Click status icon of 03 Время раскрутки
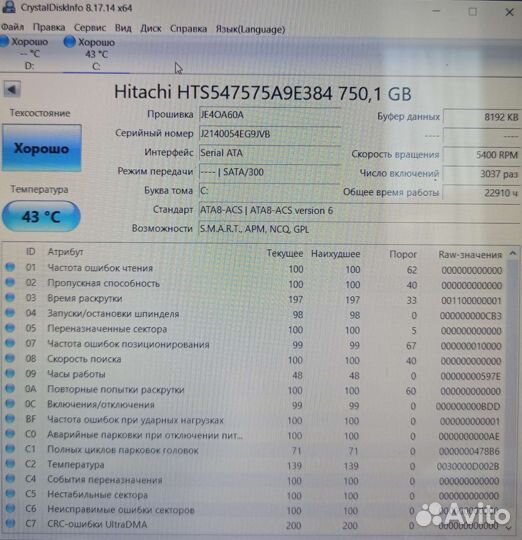This screenshot has width=522, height=540. point(10,297)
